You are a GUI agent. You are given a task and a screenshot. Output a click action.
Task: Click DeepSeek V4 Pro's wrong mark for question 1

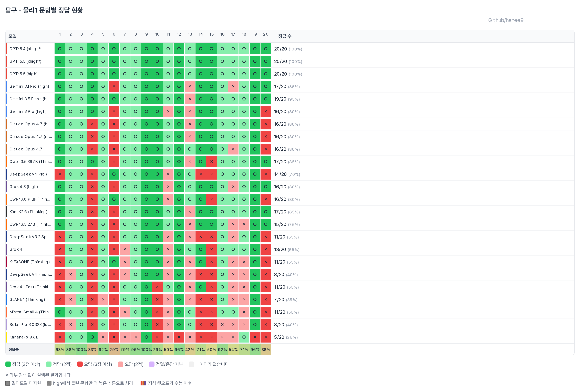[60, 174]
